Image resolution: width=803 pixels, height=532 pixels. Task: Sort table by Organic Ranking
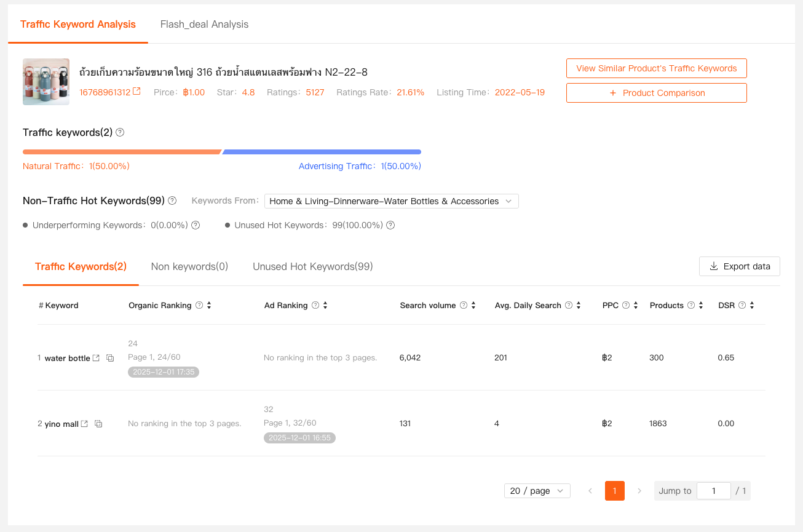tap(209, 306)
